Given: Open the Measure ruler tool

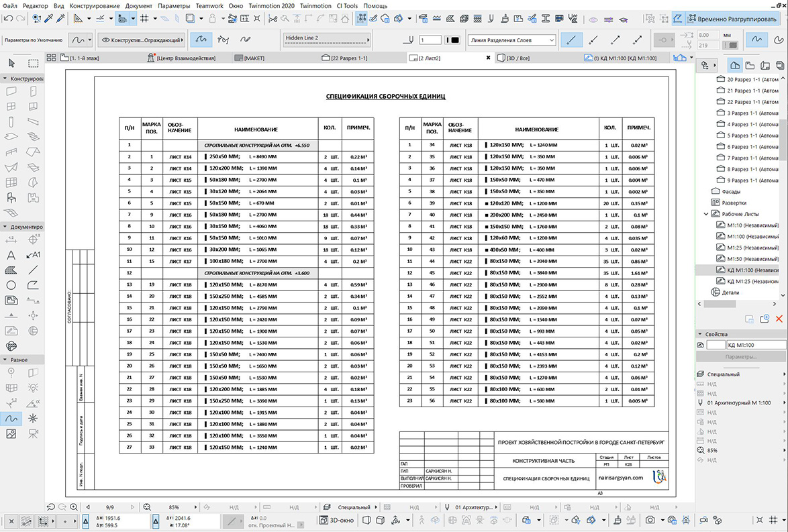Looking at the screenshot, I should (245, 19).
